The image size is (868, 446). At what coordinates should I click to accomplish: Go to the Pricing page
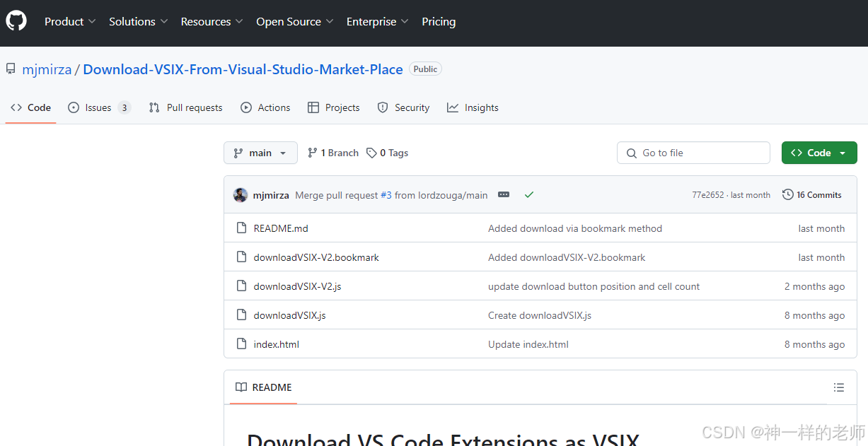[x=439, y=22]
